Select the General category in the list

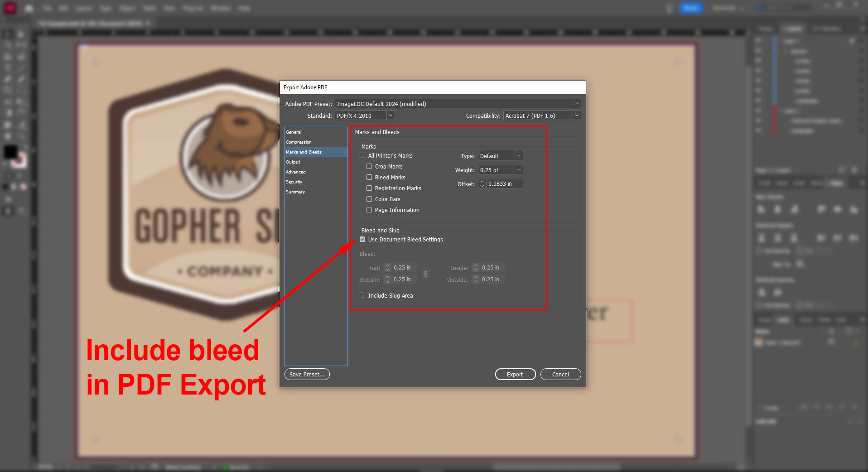[316, 132]
